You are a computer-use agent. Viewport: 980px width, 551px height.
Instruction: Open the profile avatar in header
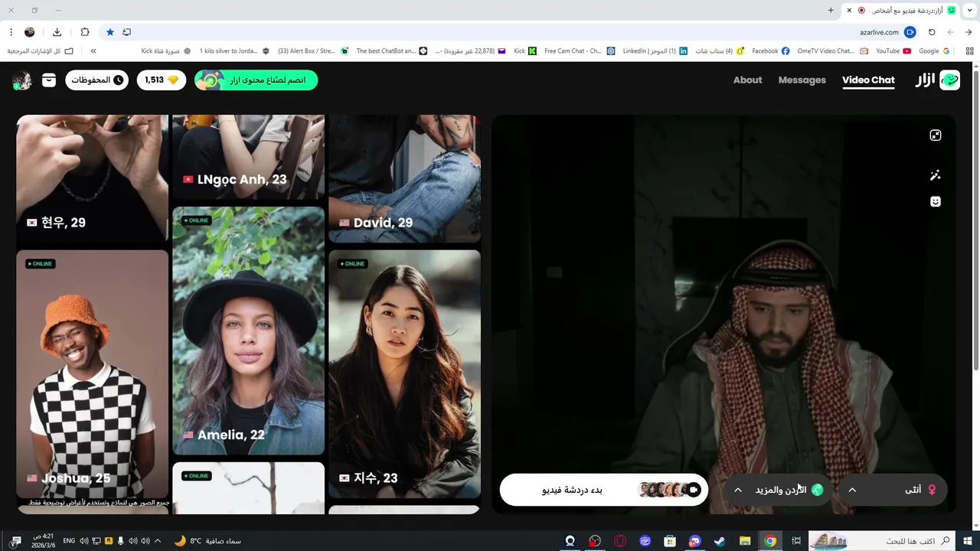21,80
